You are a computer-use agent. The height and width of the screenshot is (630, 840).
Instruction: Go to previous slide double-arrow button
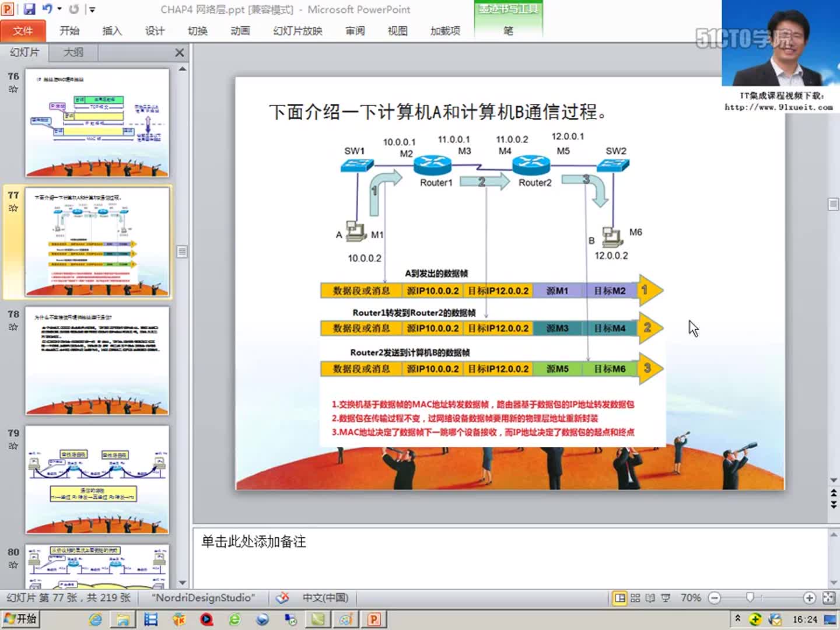pyautogui.click(x=834, y=494)
